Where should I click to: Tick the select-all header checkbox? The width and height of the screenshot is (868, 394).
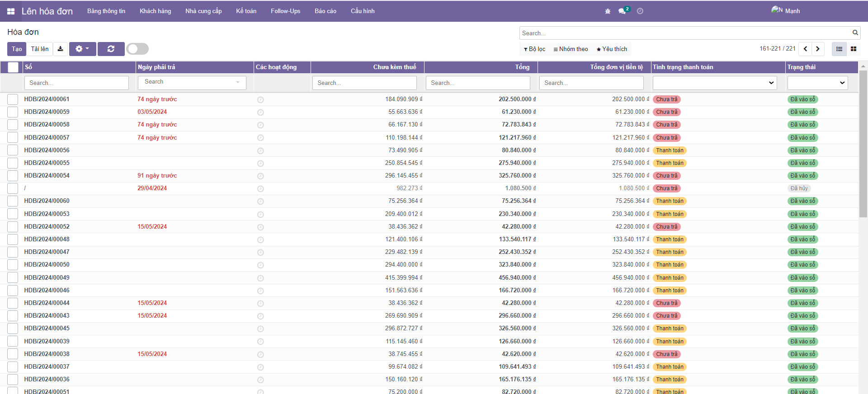click(x=13, y=67)
